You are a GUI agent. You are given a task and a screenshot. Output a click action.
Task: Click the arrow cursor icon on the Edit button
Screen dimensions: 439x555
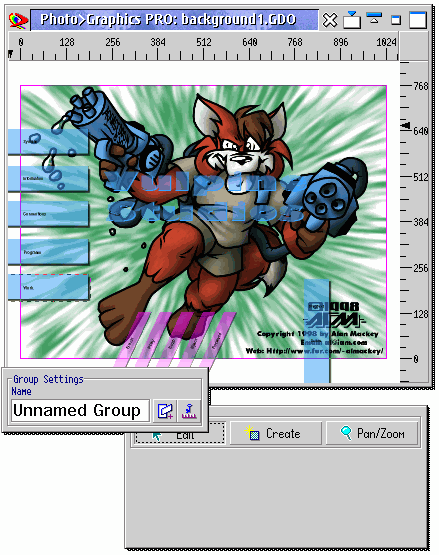point(156,436)
